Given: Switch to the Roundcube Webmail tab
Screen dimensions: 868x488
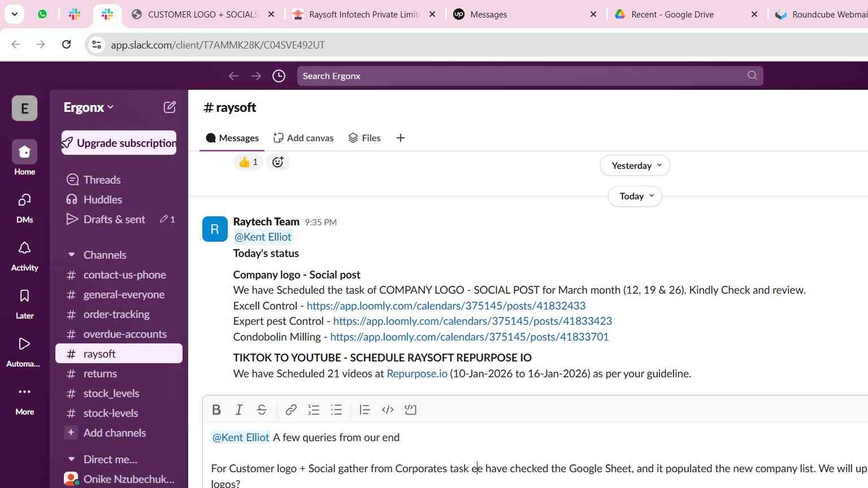Looking at the screenshot, I should click(x=821, y=14).
